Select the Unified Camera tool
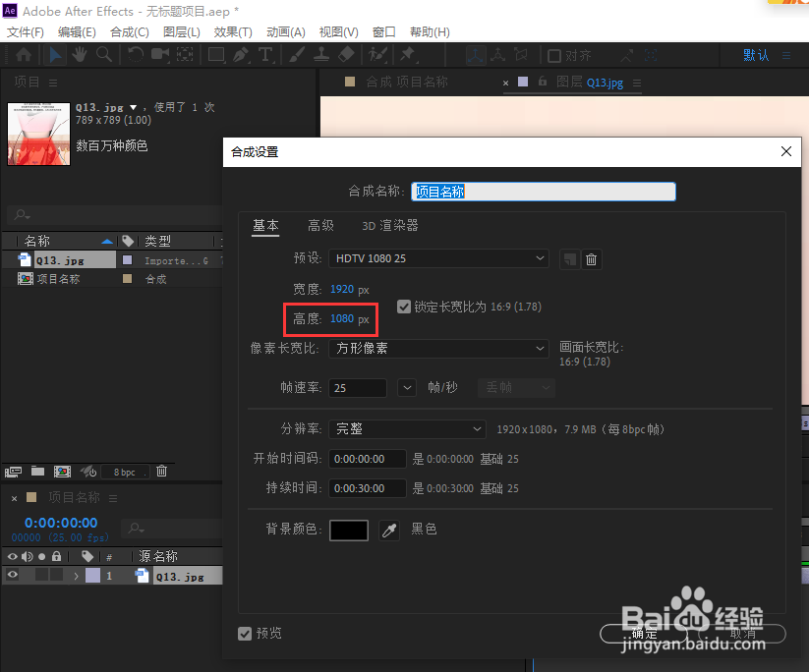 click(160, 55)
